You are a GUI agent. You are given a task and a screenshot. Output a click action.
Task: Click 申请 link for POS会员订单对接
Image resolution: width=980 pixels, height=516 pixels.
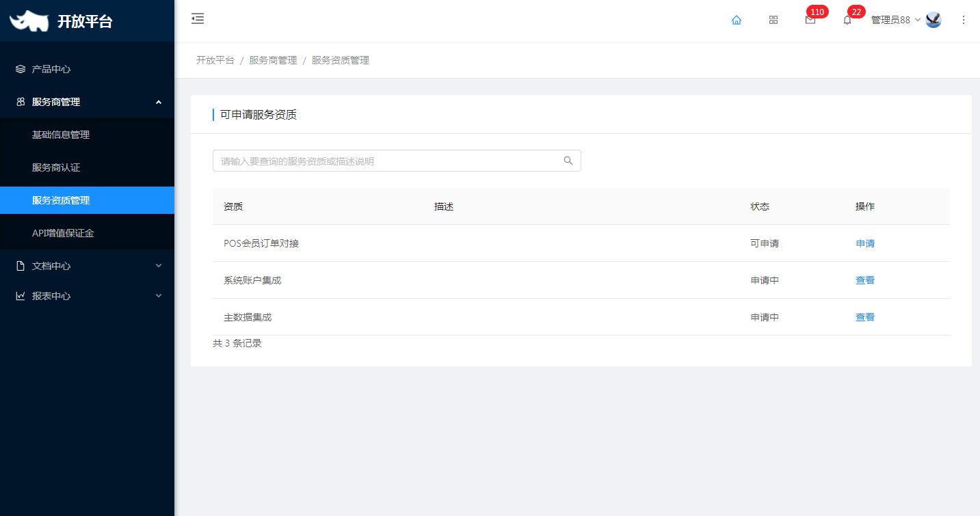coord(865,243)
